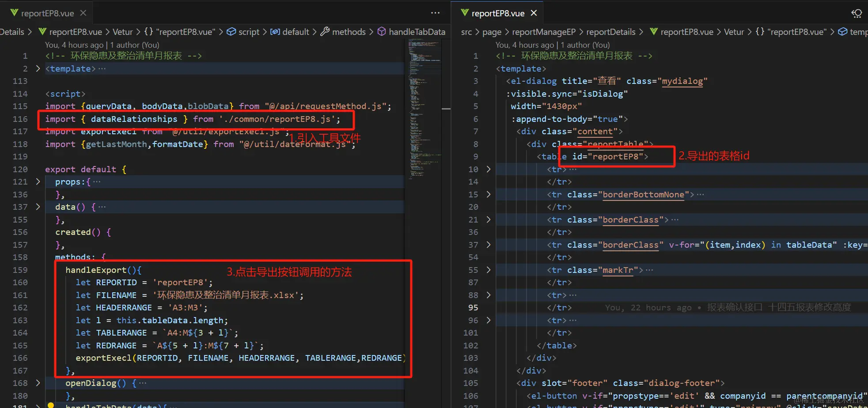Place cursor on 'handleExport' method name
Image resolution: width=868 pixels, height=408 pixels.
tap(96, 270)
